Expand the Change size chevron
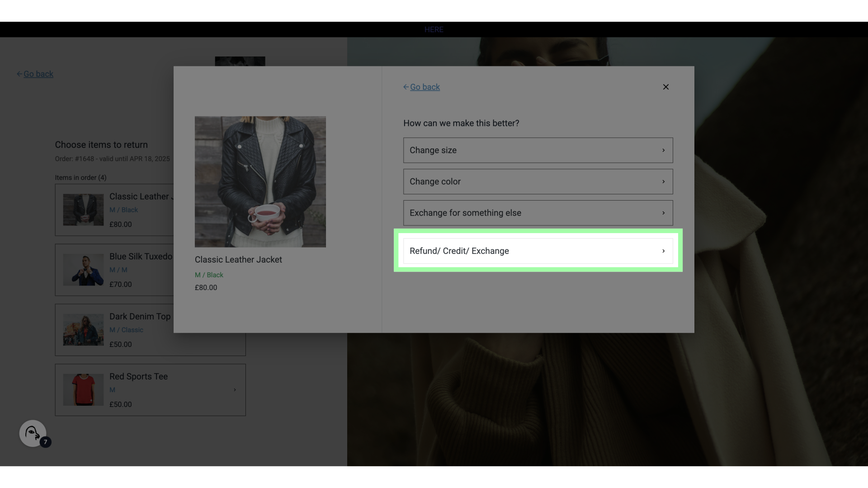The width and height of the screenshot is (868, 488). click(663, 150)
